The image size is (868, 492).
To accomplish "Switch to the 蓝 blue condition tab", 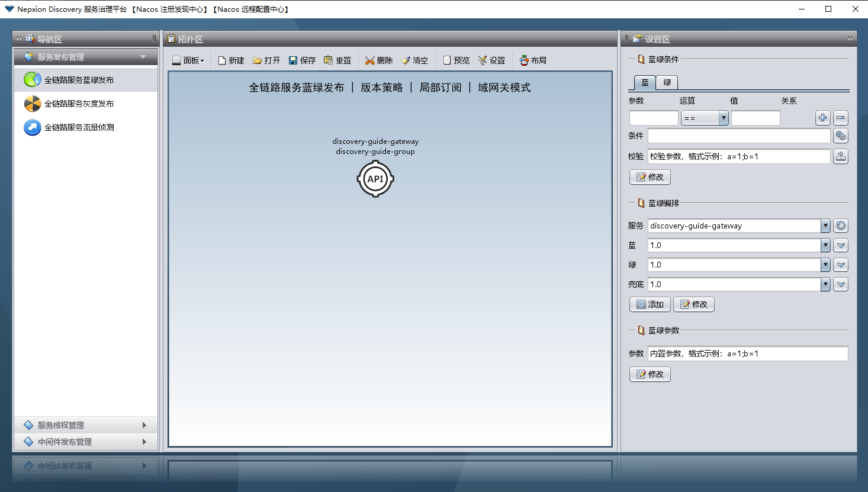I will (x=645, y=82).
